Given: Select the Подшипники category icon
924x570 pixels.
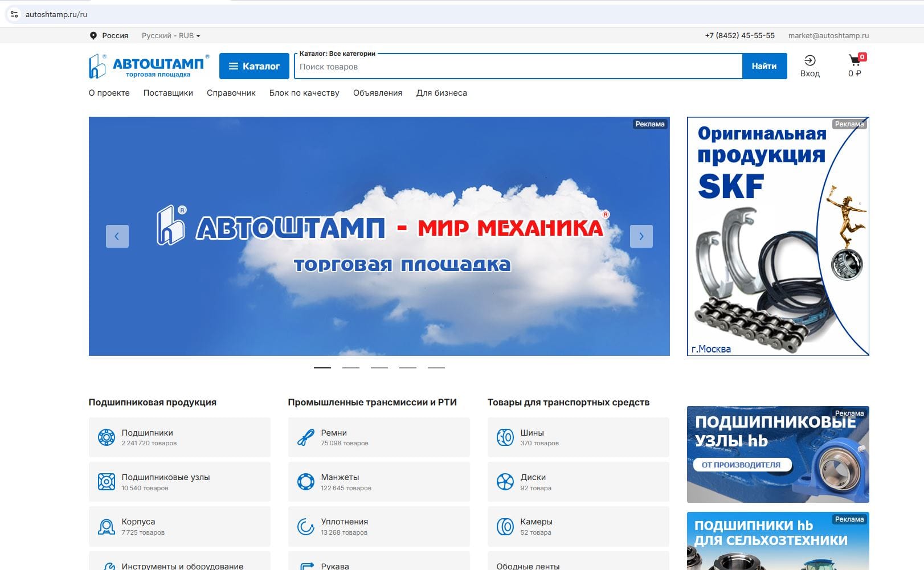Looking at the screenshot, I should 105,436.
